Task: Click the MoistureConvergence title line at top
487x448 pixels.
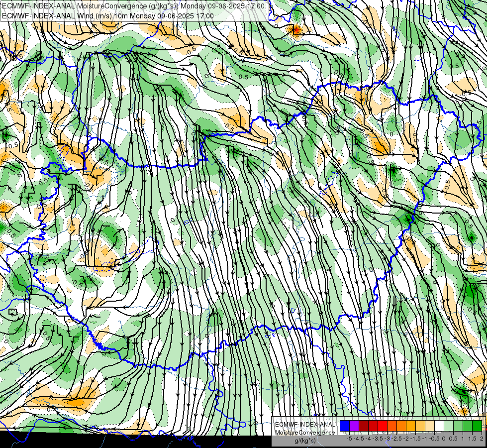Action: pos(133,6)
